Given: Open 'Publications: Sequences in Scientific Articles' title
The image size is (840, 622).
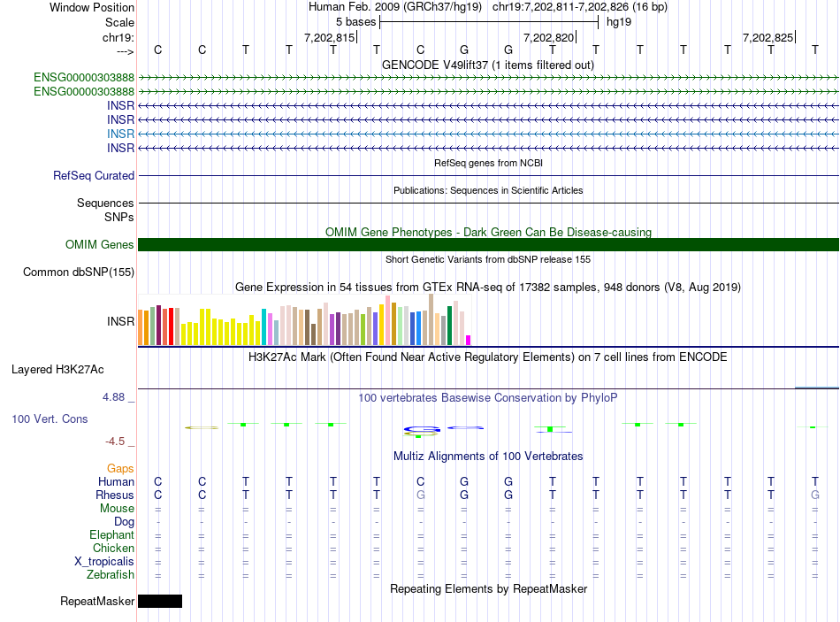Looking at the screenshot, I should [x=488, y=190].
